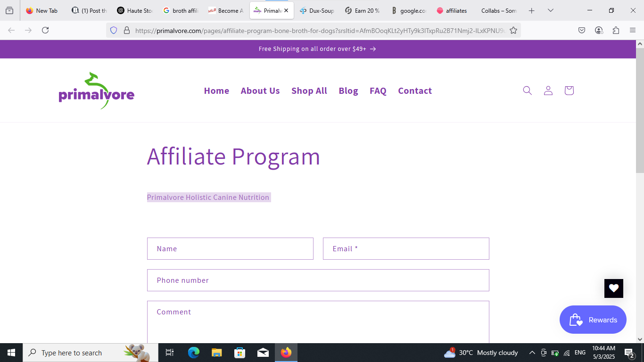Open the Wi-Fi network tray icon
This screenshot has height=362, width=644.
click(x=567, y=353)
